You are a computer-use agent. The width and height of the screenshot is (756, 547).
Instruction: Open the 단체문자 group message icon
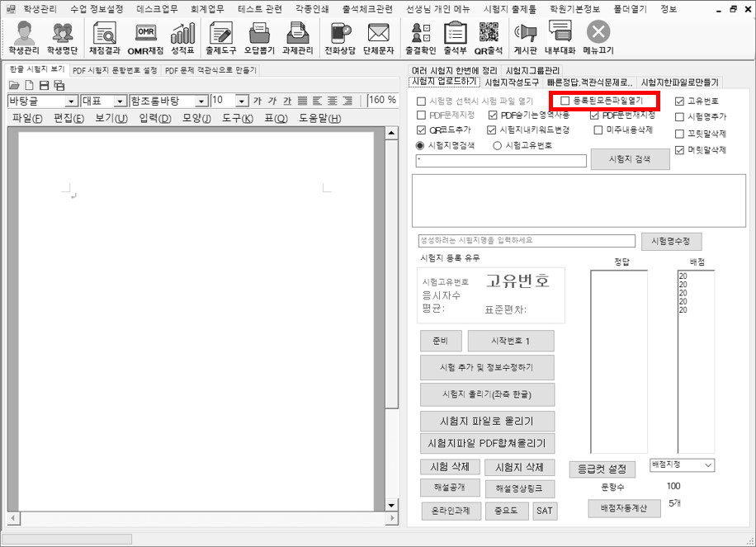(379, 38)
